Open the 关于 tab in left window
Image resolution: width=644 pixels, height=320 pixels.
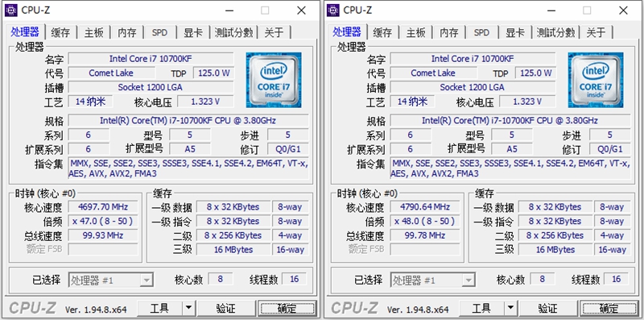(x=274, y=32)
